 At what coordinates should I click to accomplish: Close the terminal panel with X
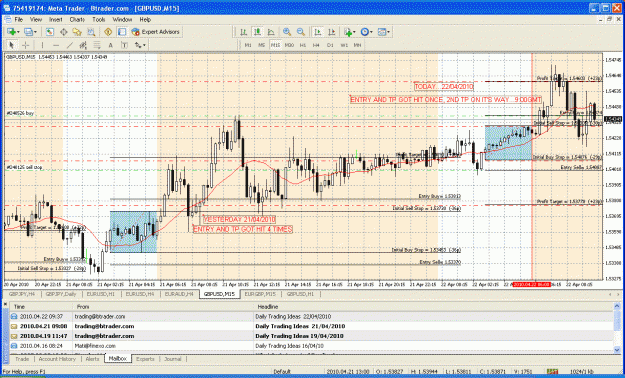coord(5,304)
